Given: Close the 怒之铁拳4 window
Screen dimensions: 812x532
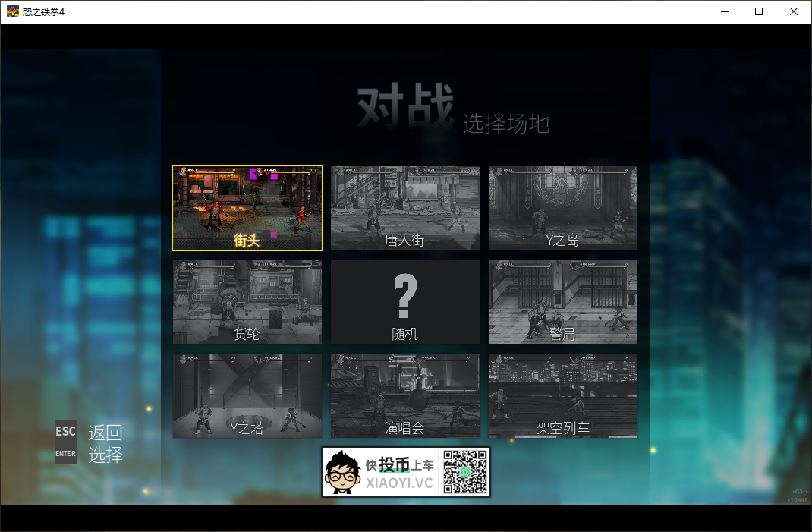Looking at the screenshot, I should coord(793,11).
